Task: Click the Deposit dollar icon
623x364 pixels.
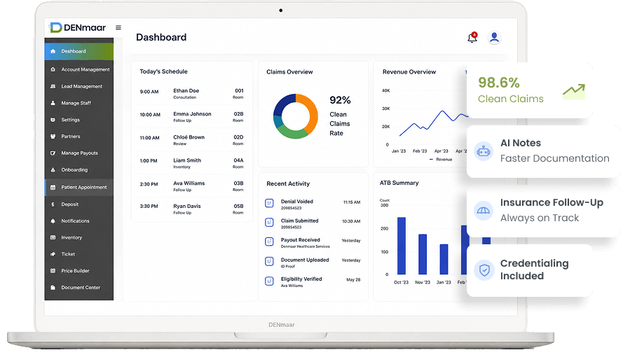Action: (53, 204)
